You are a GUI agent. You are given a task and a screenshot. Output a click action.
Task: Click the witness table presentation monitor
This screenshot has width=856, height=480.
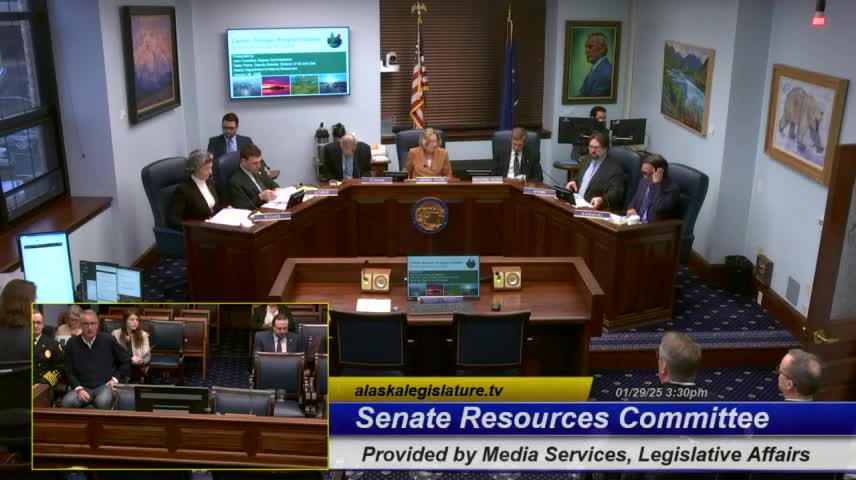coord(443,277)
